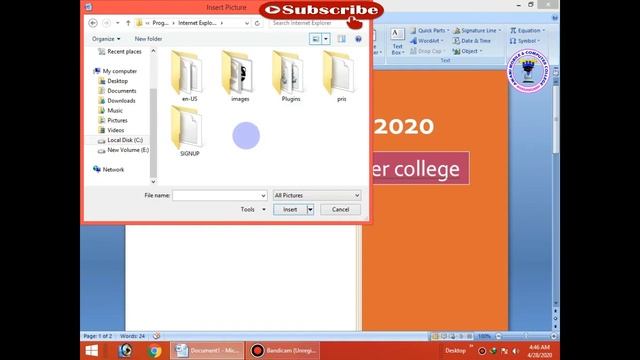The width and height of the screenshot is (640, 360).
Task: Toggle the preview pane icon
Action: [341, 39]
